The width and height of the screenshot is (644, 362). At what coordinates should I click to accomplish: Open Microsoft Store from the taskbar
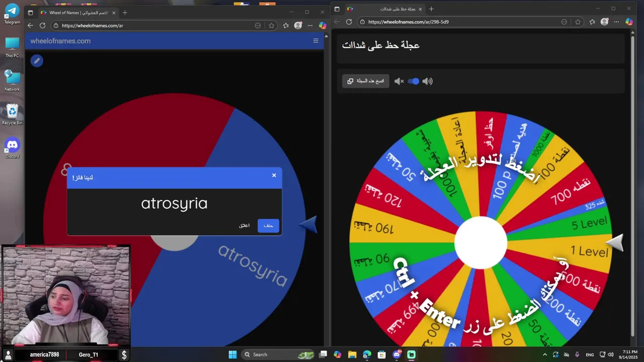tap(381, 354)
